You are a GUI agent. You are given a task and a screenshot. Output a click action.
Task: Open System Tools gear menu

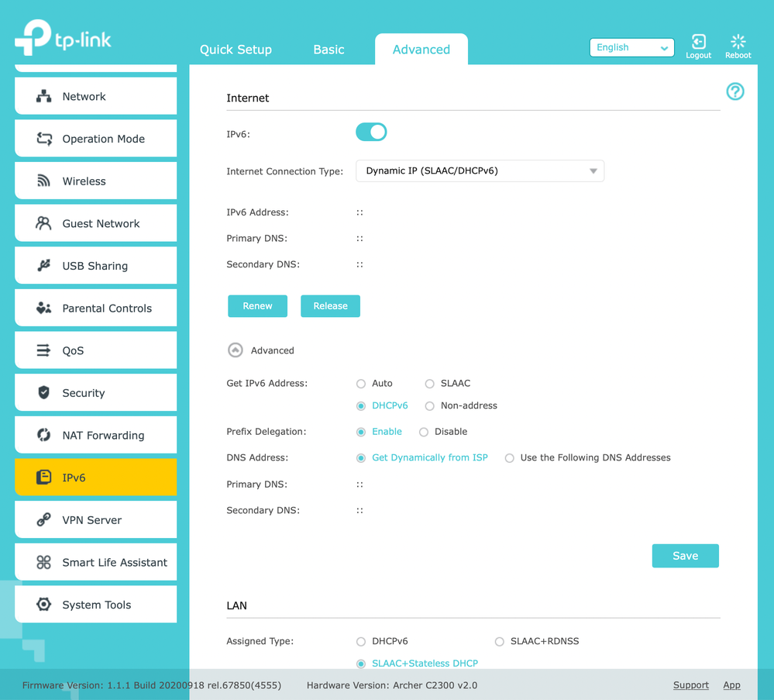96,605
